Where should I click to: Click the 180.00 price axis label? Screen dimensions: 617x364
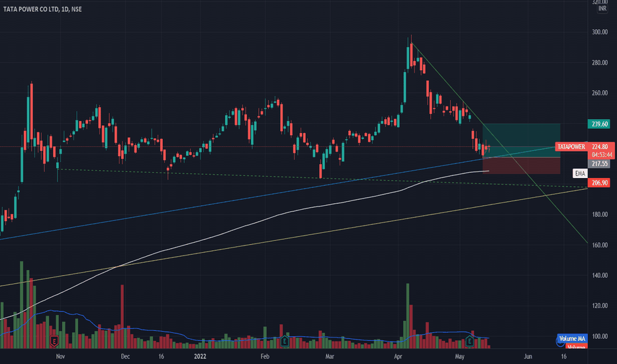click(600, 214)
